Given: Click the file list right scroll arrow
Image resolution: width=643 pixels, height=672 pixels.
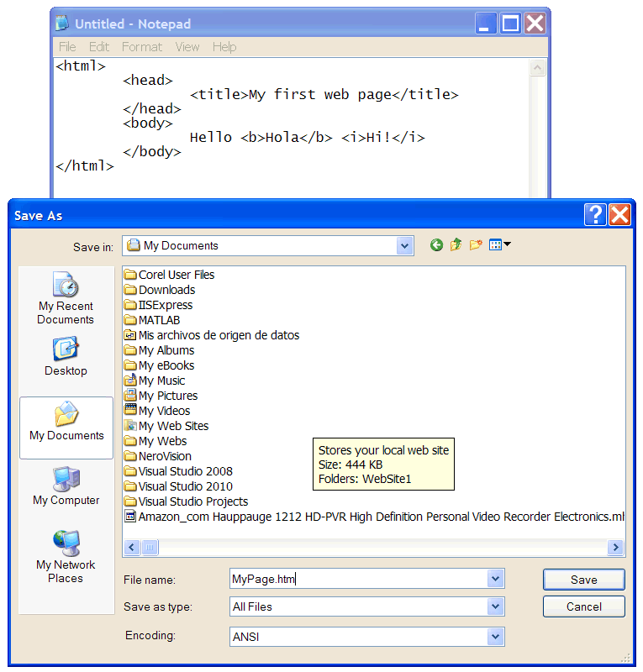Looking at the screenshot, I should (x=615, y=548).
